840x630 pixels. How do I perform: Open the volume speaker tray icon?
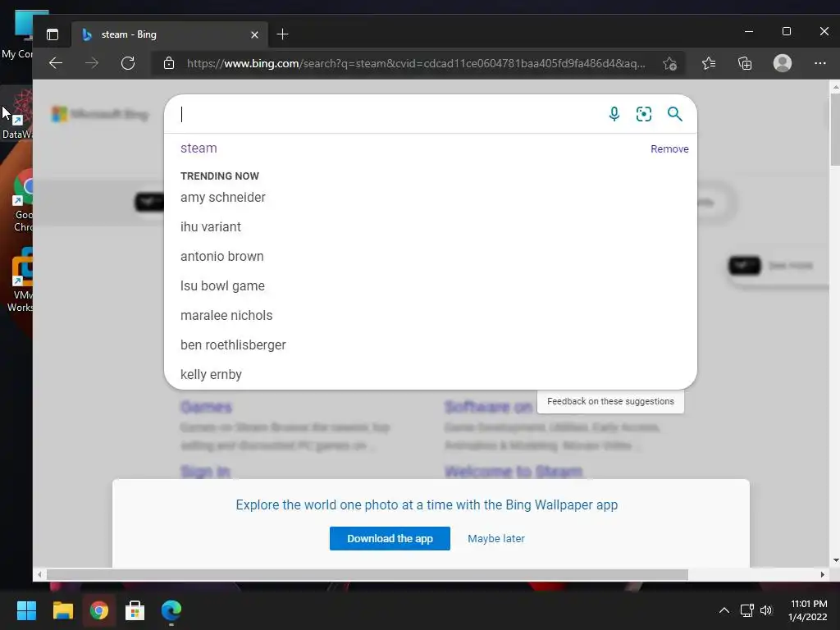point(766,610)
